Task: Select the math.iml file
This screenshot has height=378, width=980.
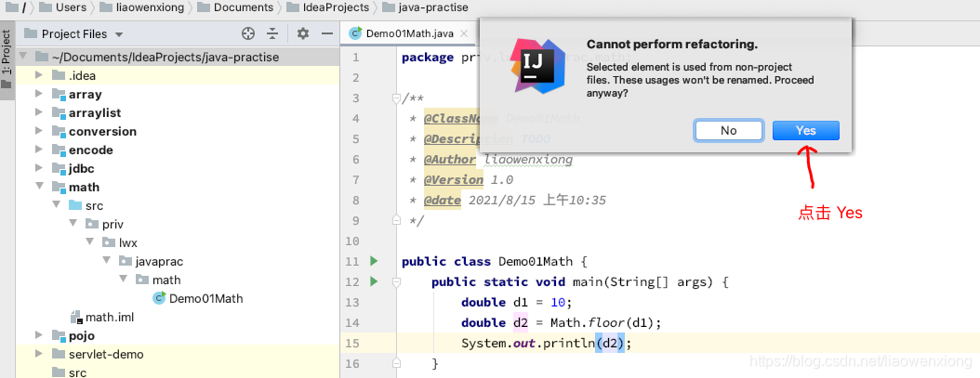Action: click(110, 318)
